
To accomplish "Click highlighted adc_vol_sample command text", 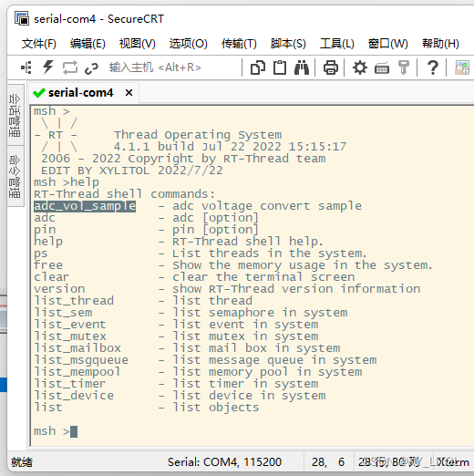I will click(x=85, y=206).
